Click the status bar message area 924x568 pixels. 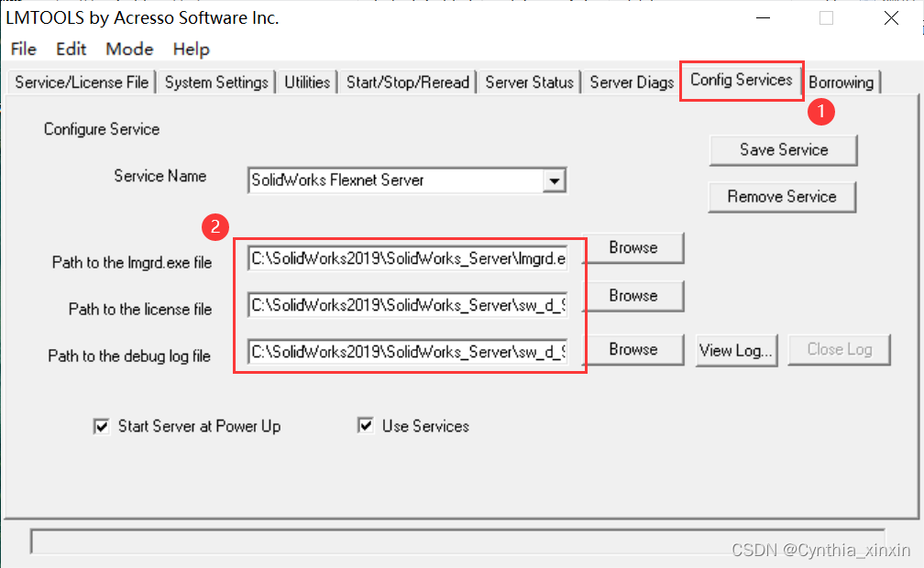coord(457,541)
